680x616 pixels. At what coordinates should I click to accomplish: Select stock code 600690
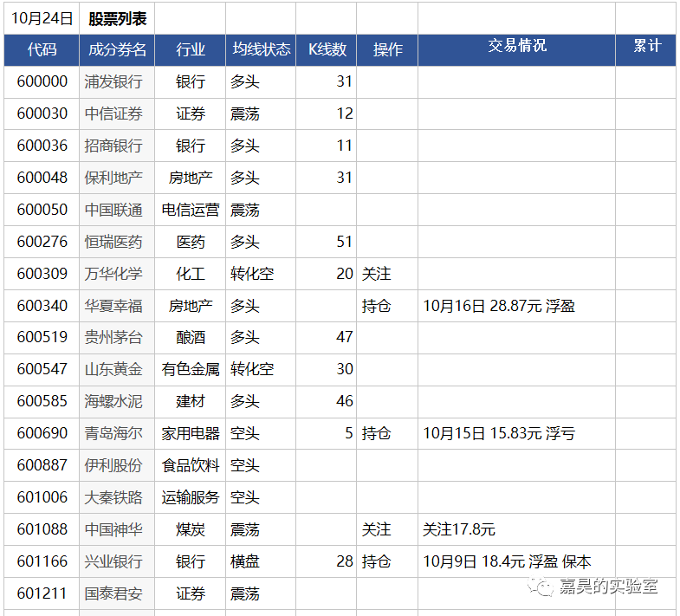[x=42, y=433]
